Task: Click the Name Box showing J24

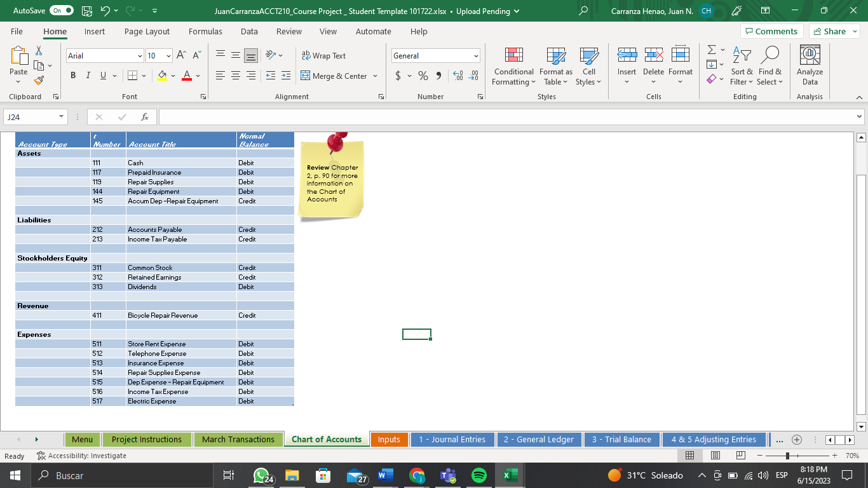Action: [32, 117]
